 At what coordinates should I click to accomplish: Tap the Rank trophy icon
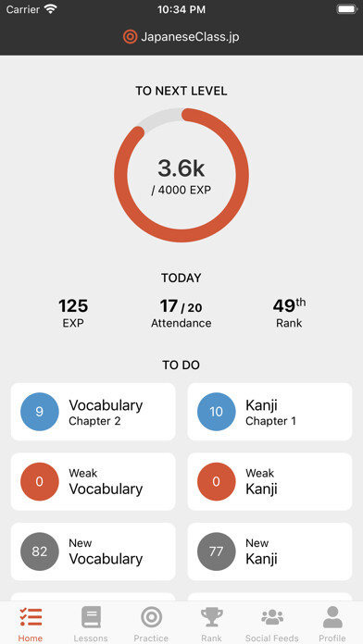click(212, 617)
